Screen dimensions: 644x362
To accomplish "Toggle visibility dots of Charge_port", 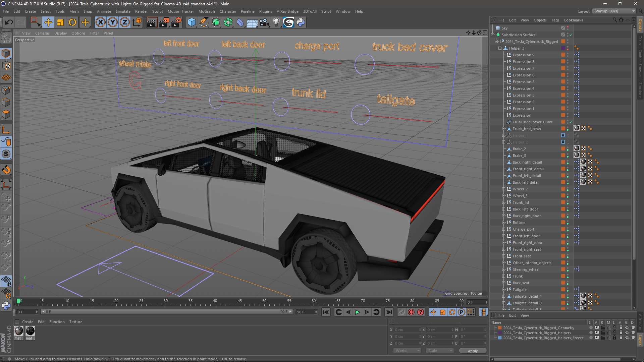I will click(568, 229).
